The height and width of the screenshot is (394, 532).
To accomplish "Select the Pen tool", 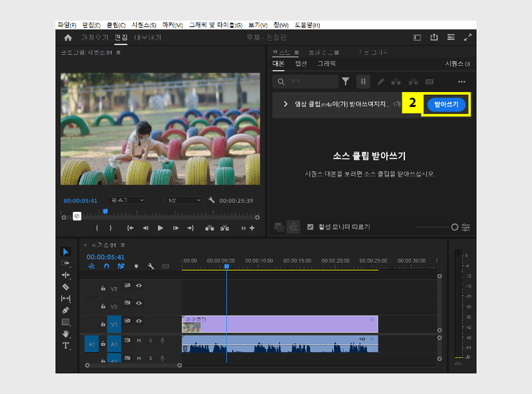I will pos(66,310).
